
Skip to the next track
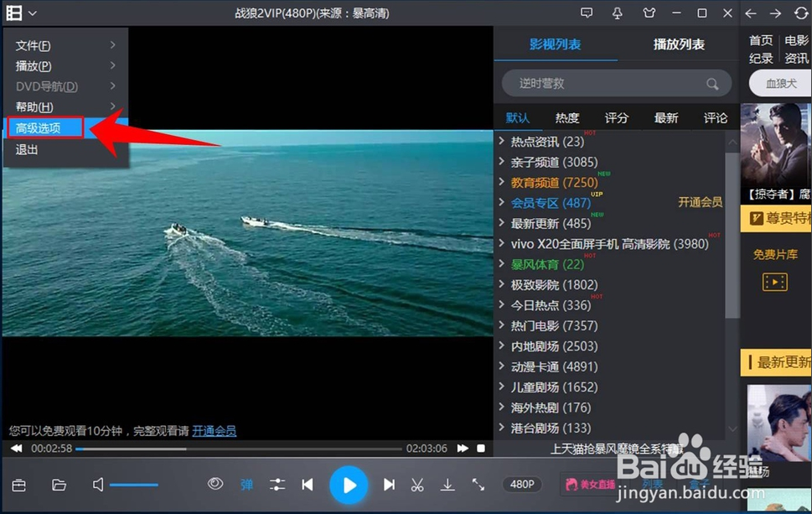[x=389, y=485]
